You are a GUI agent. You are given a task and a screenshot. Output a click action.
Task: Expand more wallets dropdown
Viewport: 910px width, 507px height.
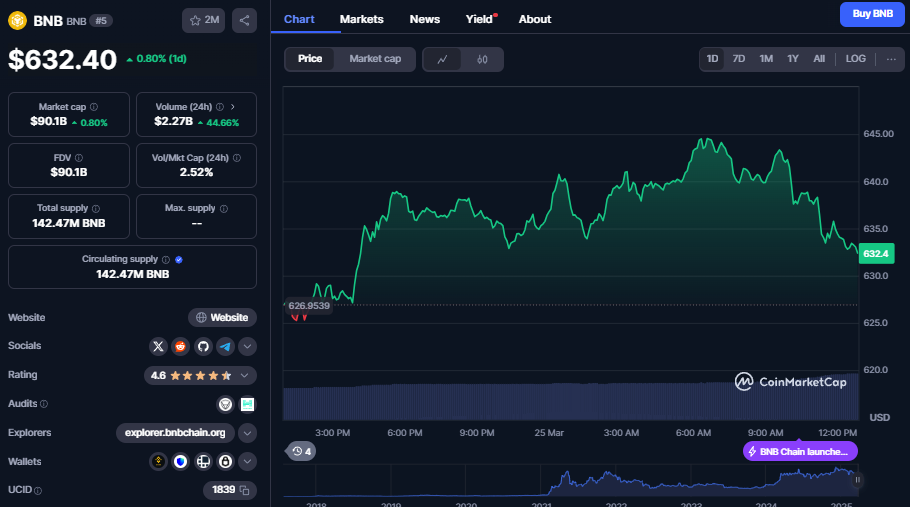247,461
